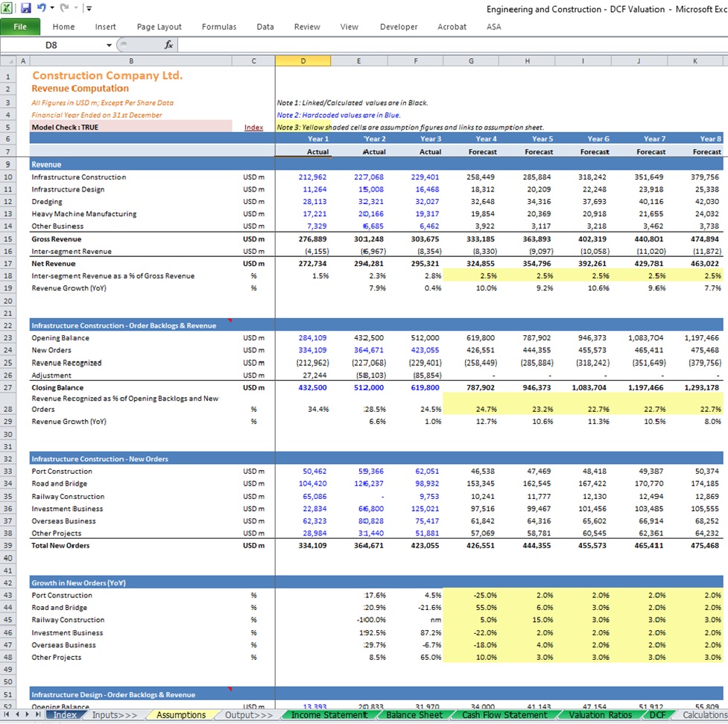Click Road and Bridge Year 4 growth 55.0%
The height and width of the screenshot is (724, 728).
pos(486,608)
